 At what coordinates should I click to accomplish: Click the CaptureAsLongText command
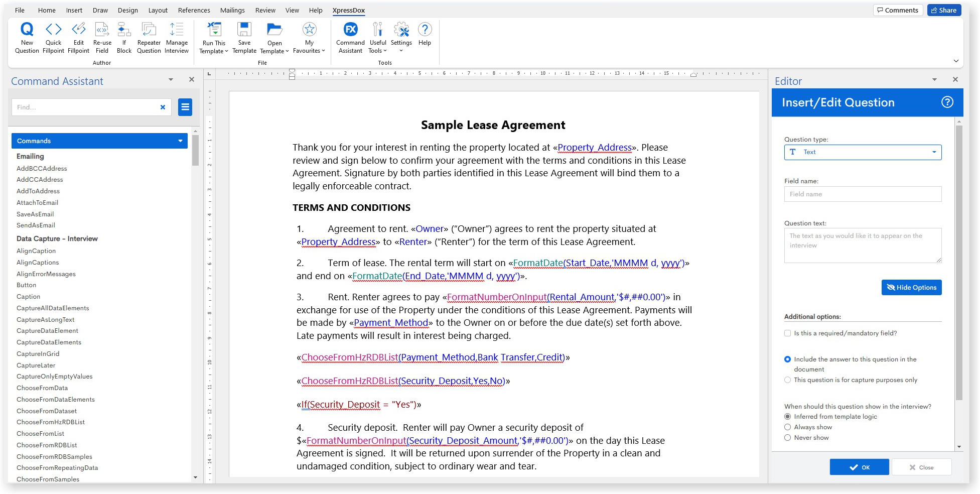[45, 320]
